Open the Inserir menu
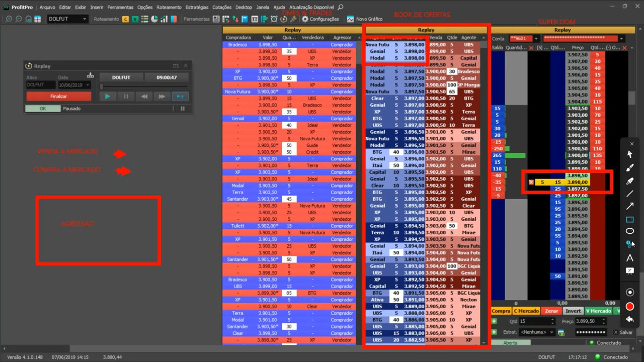The image size is (644, 362). (x=97, y=7)
